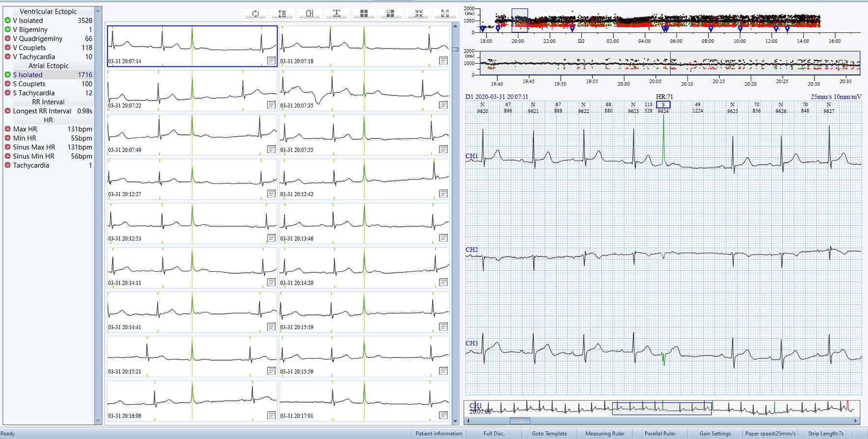Screen dimensions: 868x439
Task: Open note icon on 20:07:22 thumbnail
Action: tap(271, 105)
